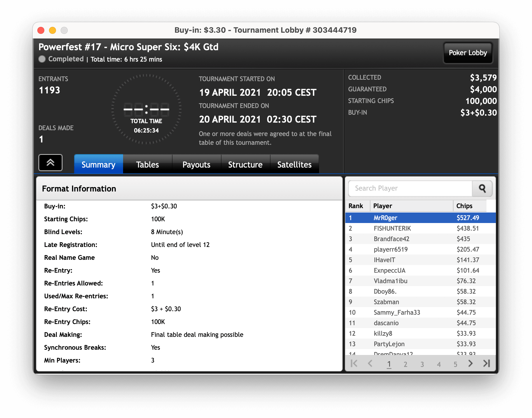Screen dimensions: 532x418
Task: Go to next page of player list
Action: coord(470,363)
